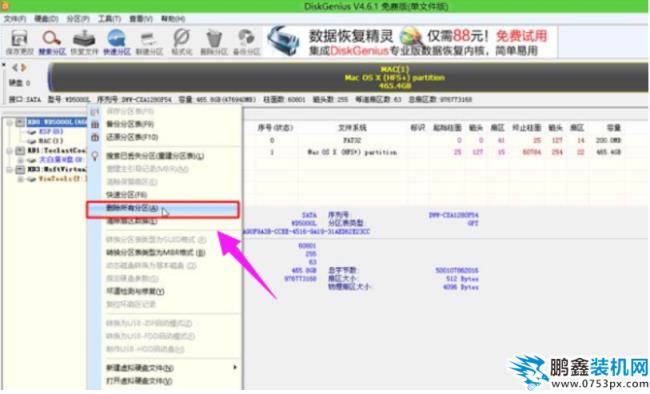650x394 pixels.
Task: Select the HD0 disk in tree
Action: pyautogui.click(x=56, y=122)
